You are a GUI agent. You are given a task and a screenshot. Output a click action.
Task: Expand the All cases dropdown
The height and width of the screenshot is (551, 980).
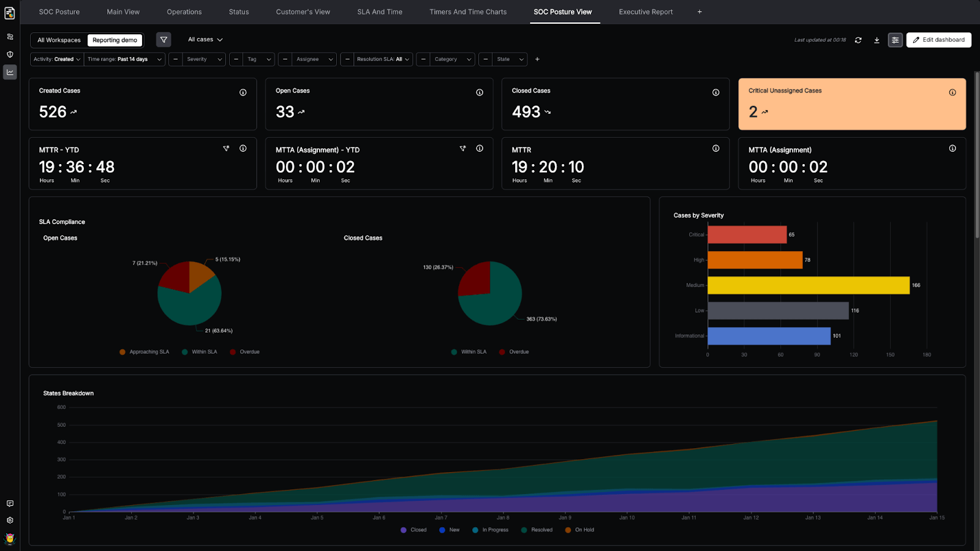pyautogui.click(x=205, y=40)
